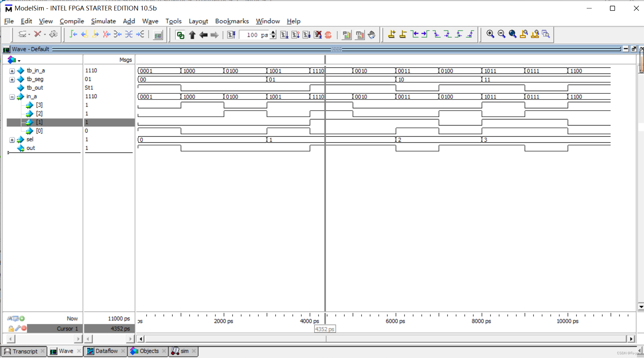Screen dimensions: 644x358
Task: Click the red remove cursor icon
Action: [x=24, y=328]
